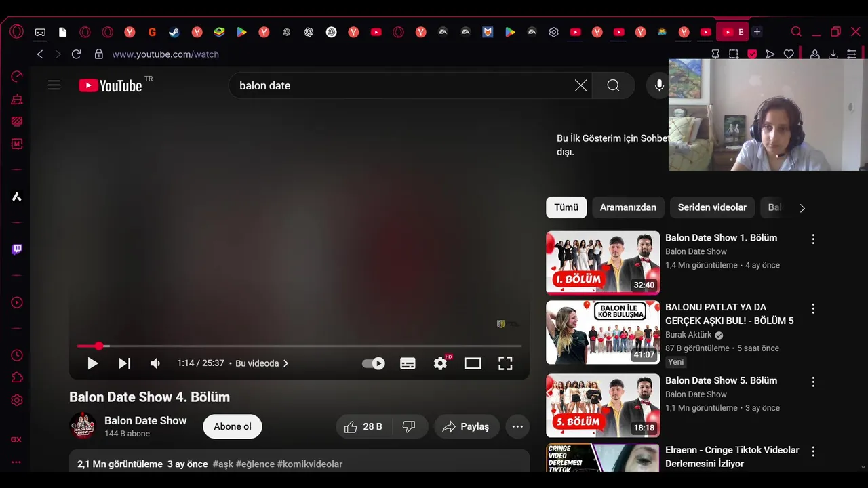Image resolution: width=868 pixels, height=488 pixels.
Task: Subscribe with Abone ol button
Action: (x=233, y=426)
